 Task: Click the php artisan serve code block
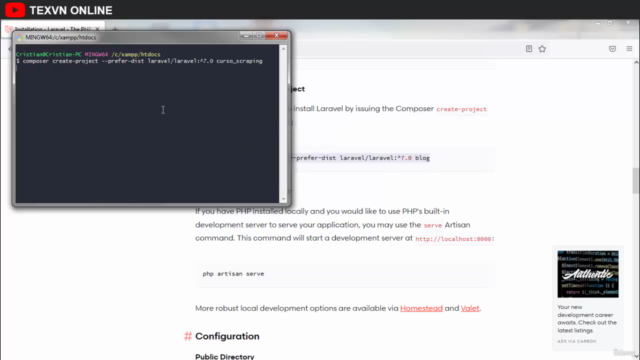[x=345, y=274]
